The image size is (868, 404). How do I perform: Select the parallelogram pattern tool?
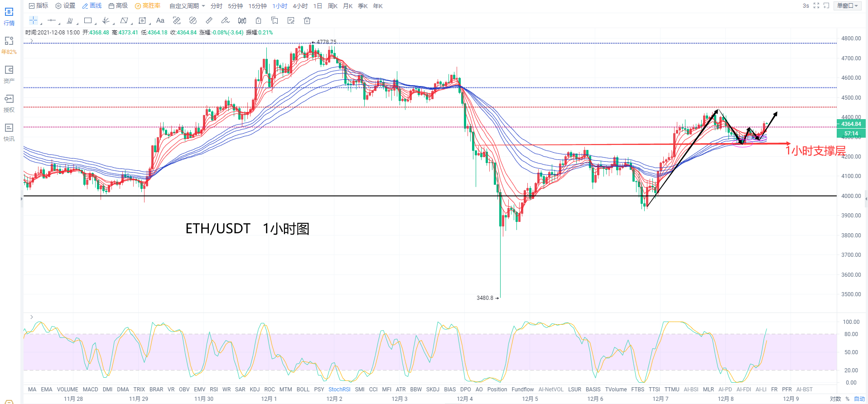(x=124, y=20)
